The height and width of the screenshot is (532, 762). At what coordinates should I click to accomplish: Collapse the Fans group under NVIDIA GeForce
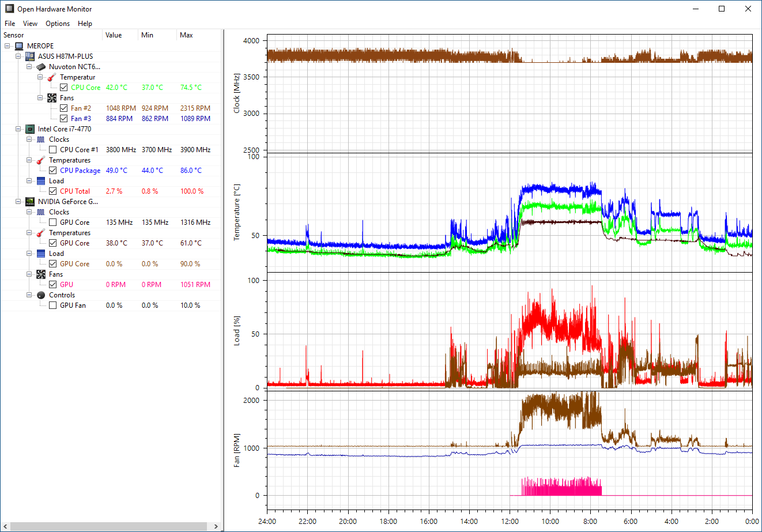(29, 274)
